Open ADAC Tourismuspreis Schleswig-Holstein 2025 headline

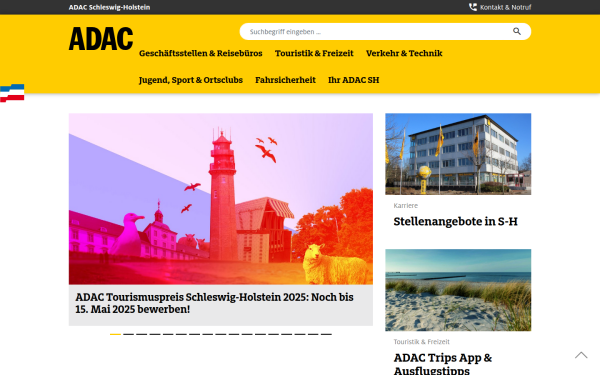[x=214, y=303]
